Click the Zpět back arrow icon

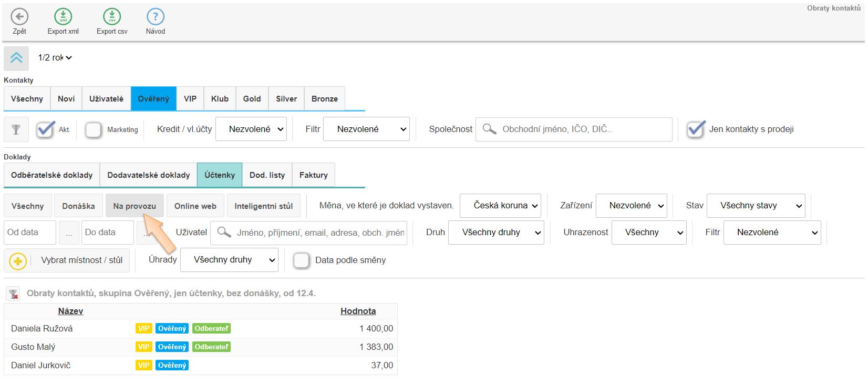click(x=19, y=17)
